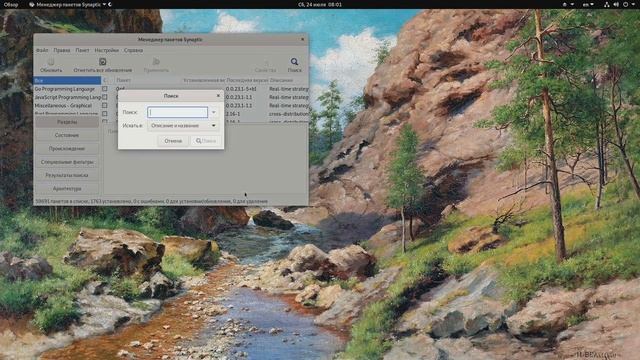640x360 pixels.
Task: Open the power menu icon in top panel
Action: 625,4
